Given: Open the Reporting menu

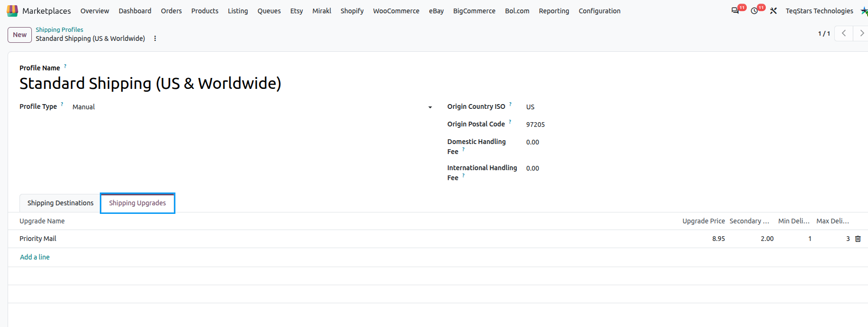Looking at the screenshot, I should pos(554,11).
